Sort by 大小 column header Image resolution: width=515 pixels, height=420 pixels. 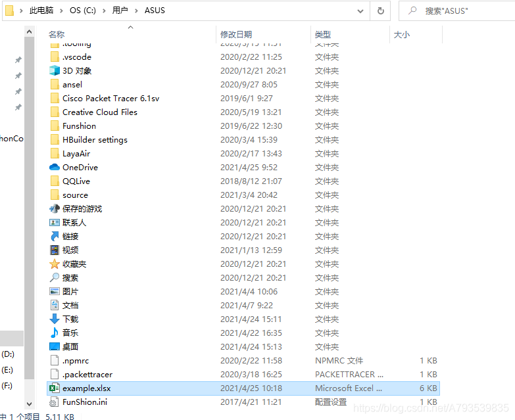tap(402, 34)
